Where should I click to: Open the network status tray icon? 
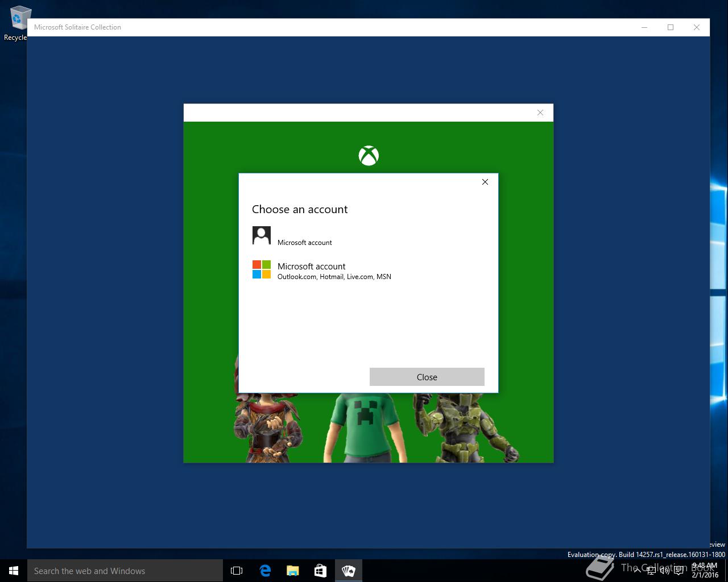coord(651,571)
